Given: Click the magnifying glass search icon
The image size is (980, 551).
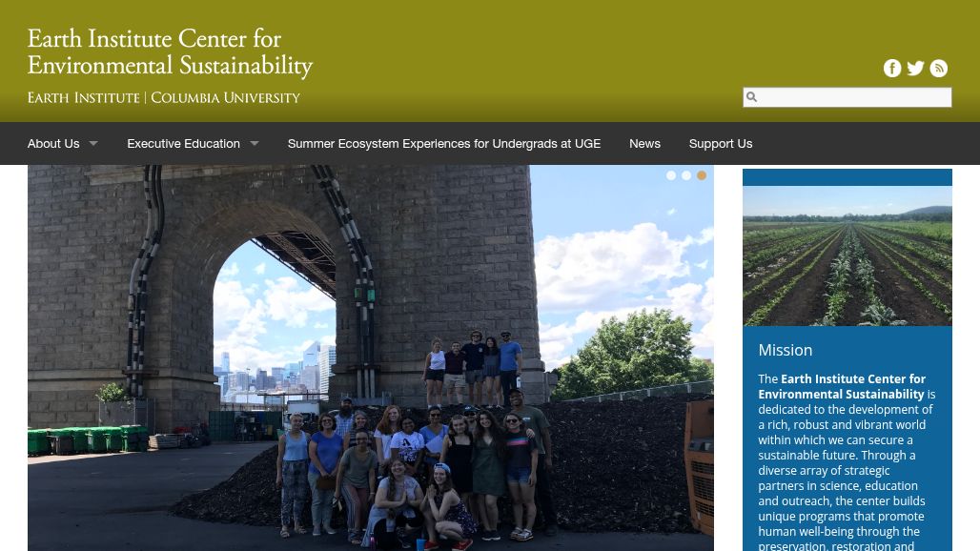Looking at the screenshot, I should point(751,97).
